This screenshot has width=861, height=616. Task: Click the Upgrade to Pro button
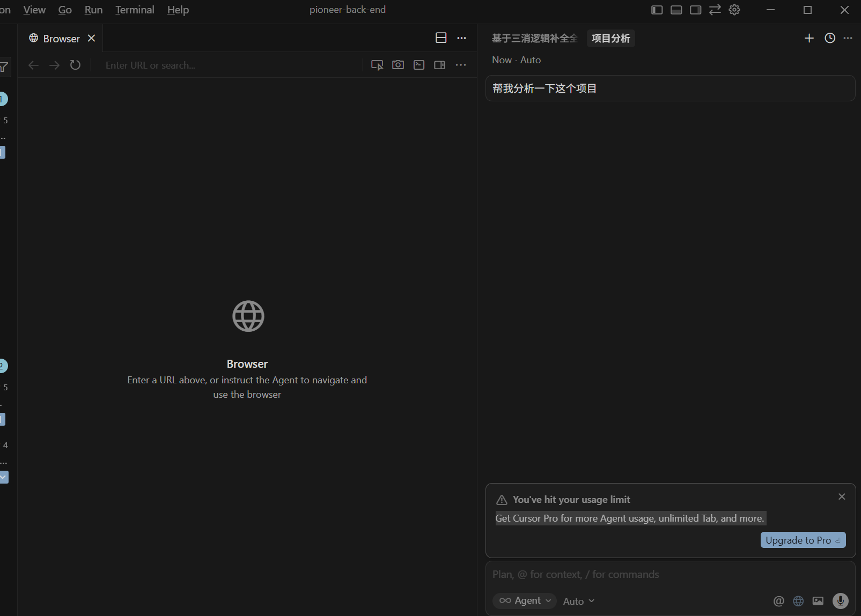803,540
